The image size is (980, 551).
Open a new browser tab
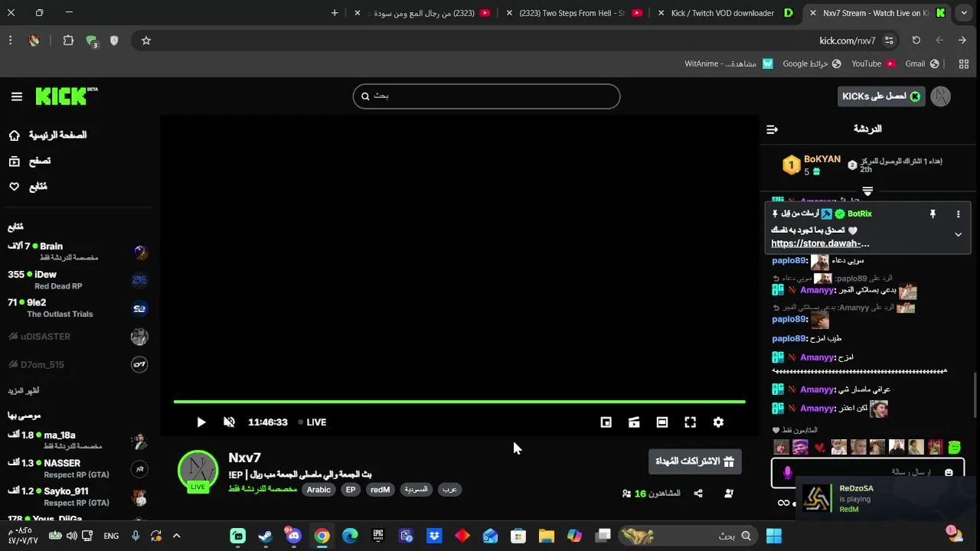tap(335, 13)
